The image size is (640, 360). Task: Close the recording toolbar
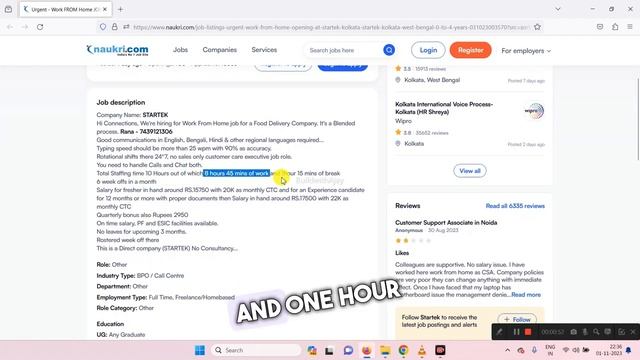[x=633, y=332]
